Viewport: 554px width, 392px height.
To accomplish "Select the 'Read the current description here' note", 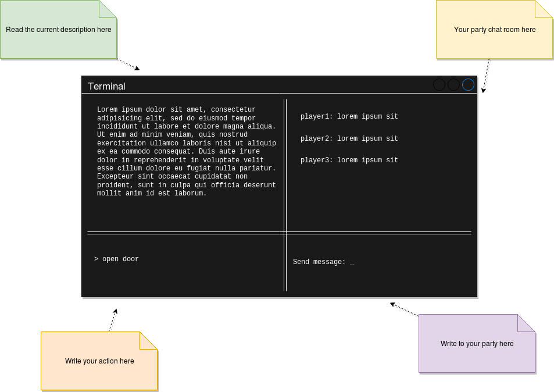I will [x=59, y=30].
